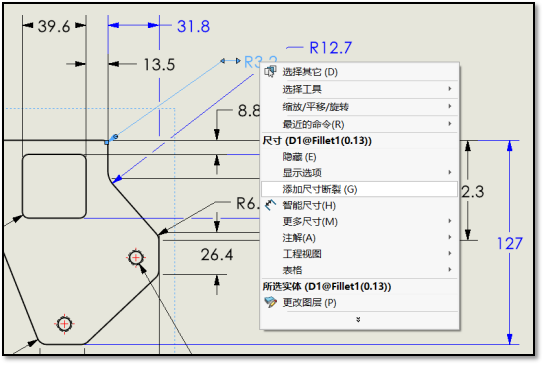Select the blue 127 vertical dimension
Image resolution: width=544 pixels, height=365 pixels.
[510, 244]
